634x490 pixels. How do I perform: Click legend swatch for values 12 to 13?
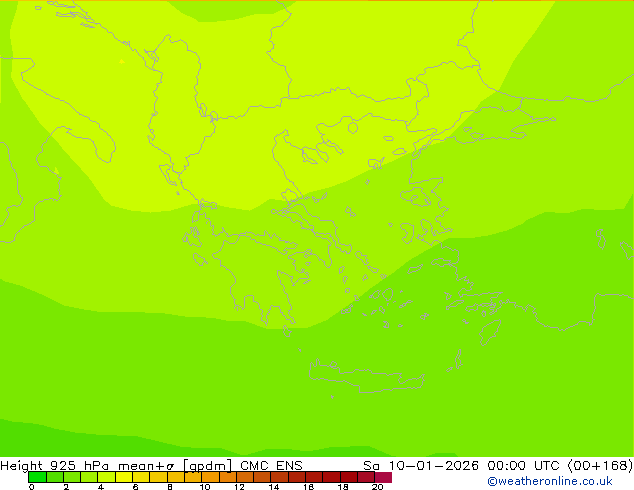tap(245, 477)
